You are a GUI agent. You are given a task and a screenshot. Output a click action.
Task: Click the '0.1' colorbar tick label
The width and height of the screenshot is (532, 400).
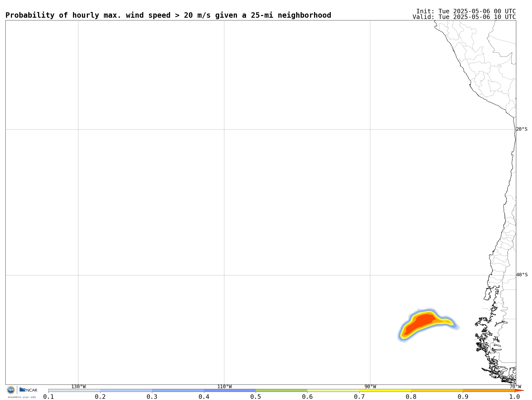pos(49,397)
